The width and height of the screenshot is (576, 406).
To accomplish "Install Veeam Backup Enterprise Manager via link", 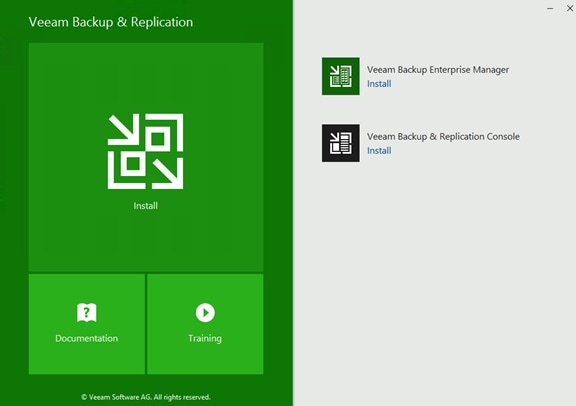I will click(x=379, y=84).
